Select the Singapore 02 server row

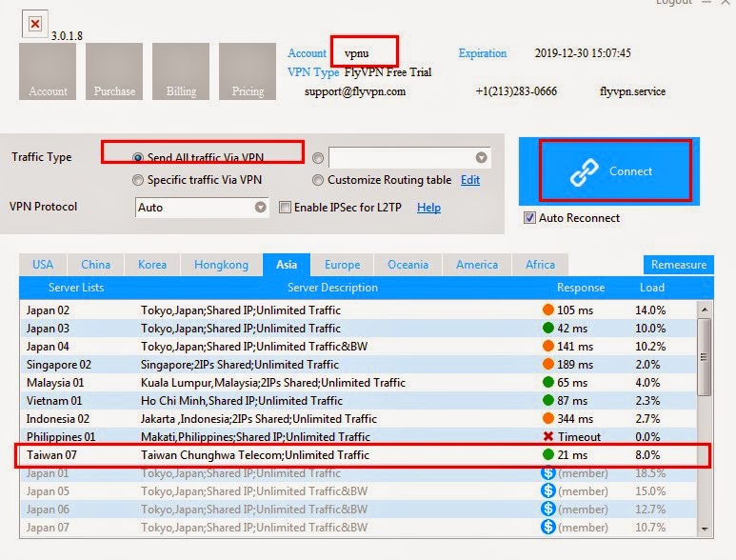(x=358, y=364)
